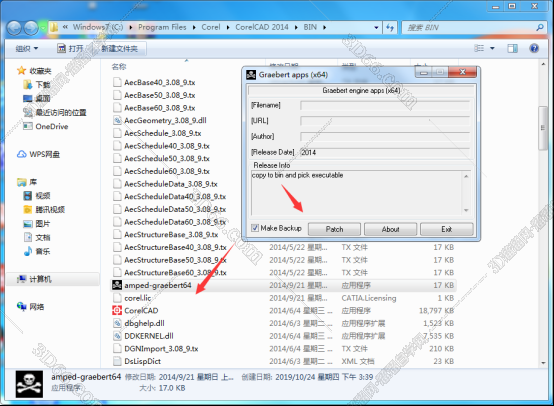Expand the address bar history dropdown

point(376,27)
